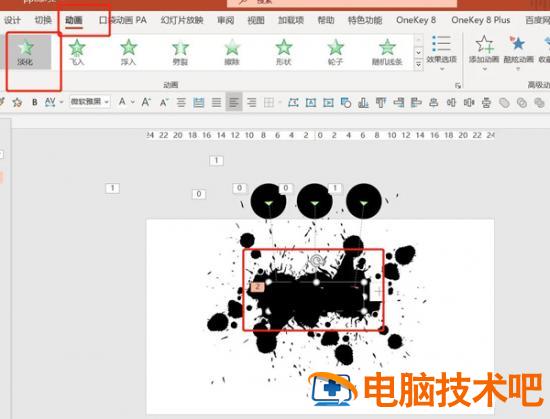Viewport: 550px width, 419px height.
Task: Apply the 淡化 (Fade) entrance animation
Action: tap(25, 52)
